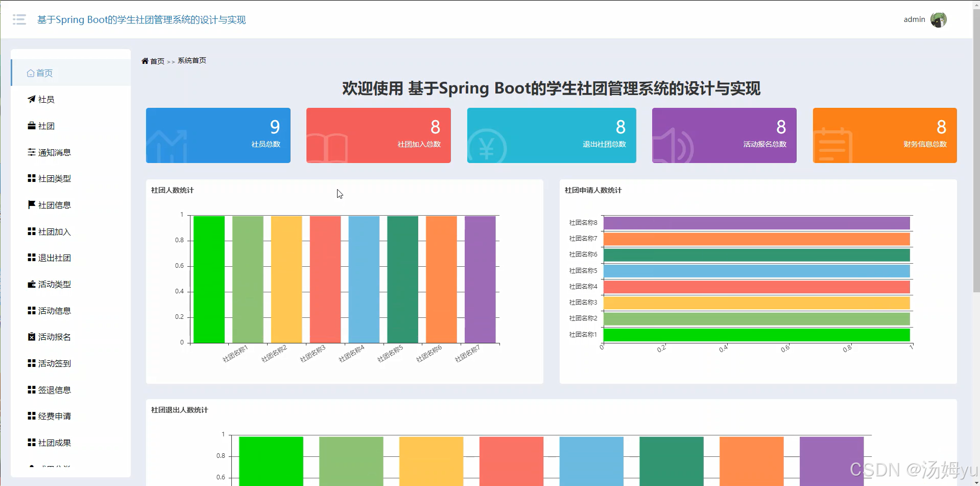
Task: Click the grid icon beside 退出社团
Action: [x=32, y=258]
